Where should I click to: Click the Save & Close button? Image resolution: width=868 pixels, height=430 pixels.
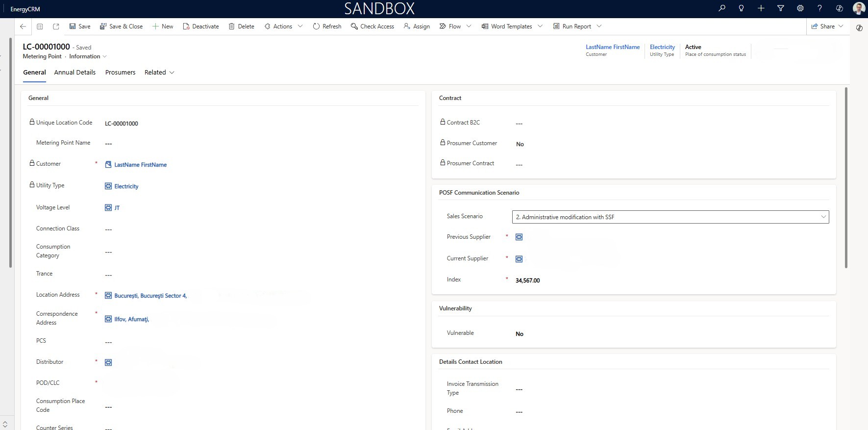click(121, 26)
